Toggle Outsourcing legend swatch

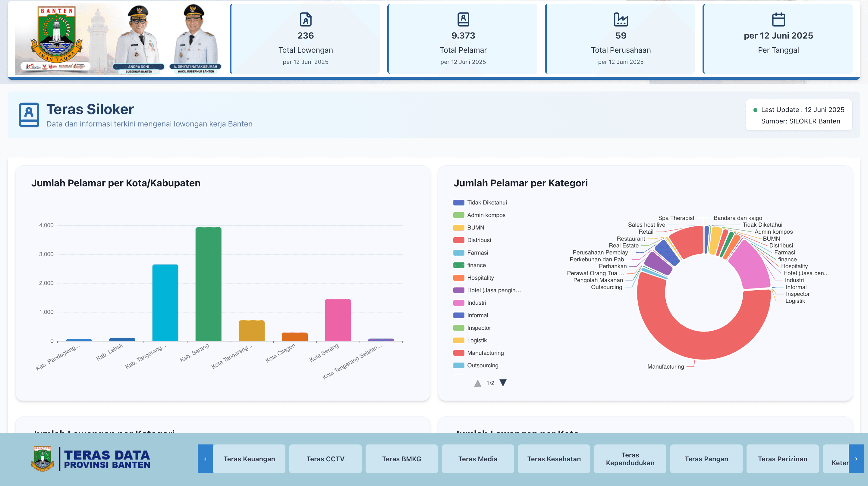tap(459, 365)
